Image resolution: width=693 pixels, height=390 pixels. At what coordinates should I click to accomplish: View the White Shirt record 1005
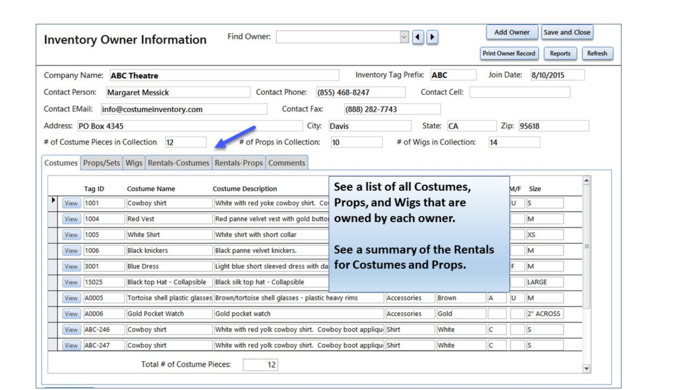coord(71,235)
